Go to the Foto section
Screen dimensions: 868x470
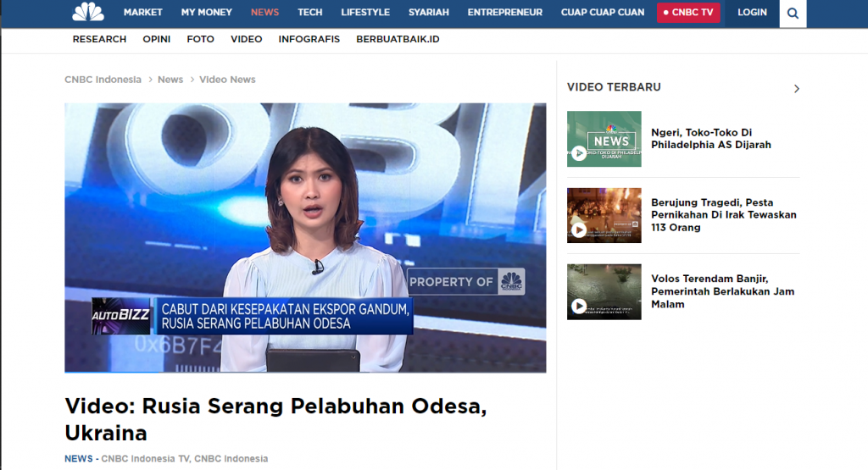tap(200, 39)
